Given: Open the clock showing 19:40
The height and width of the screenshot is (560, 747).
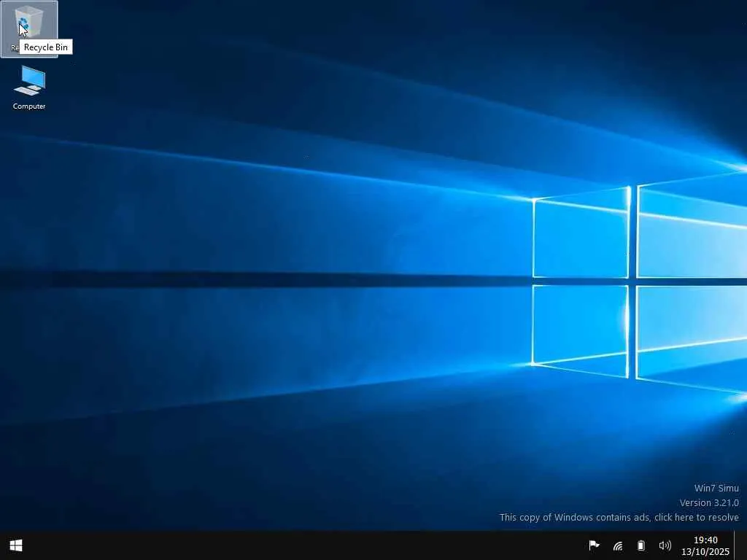Looking at the screenshot, I should click(x=705, y=545).
